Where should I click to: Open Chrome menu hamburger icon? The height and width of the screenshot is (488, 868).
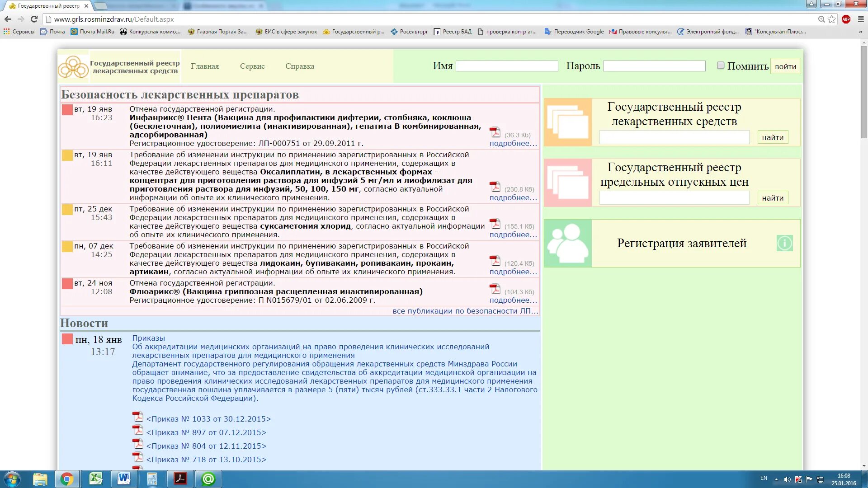[x=860, y=19]
